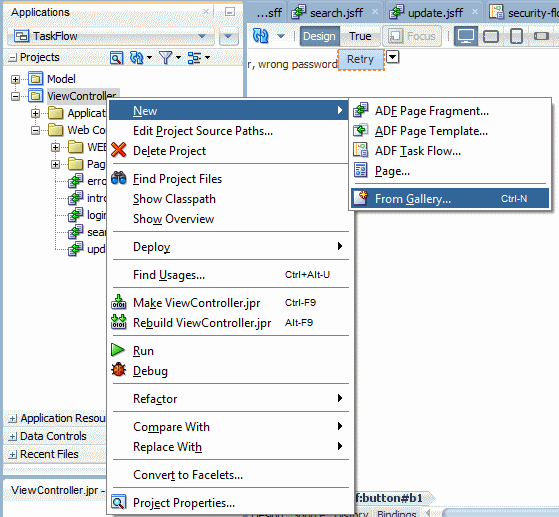Expand the Data Controls panel
559x517 pixels.
[x=12, y=436]
